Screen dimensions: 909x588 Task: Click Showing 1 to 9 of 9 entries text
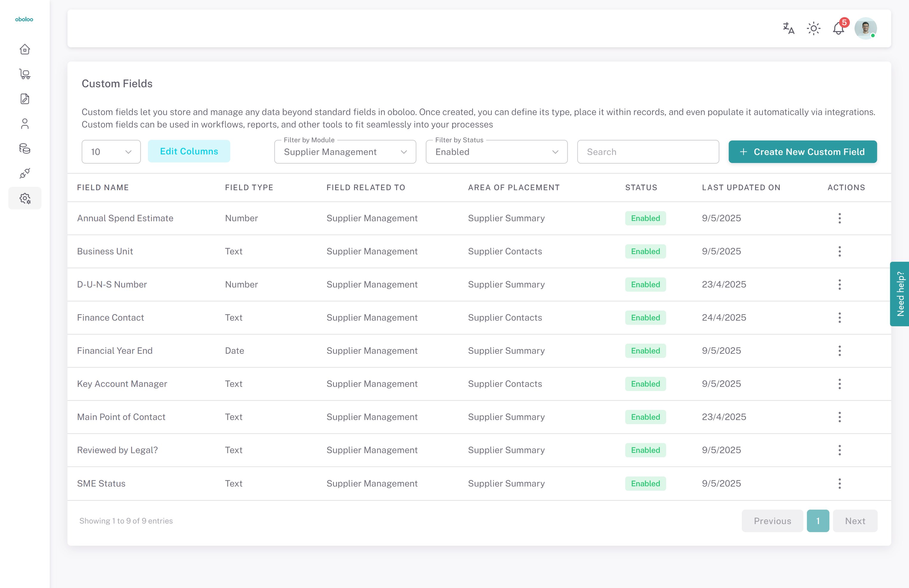126,521
